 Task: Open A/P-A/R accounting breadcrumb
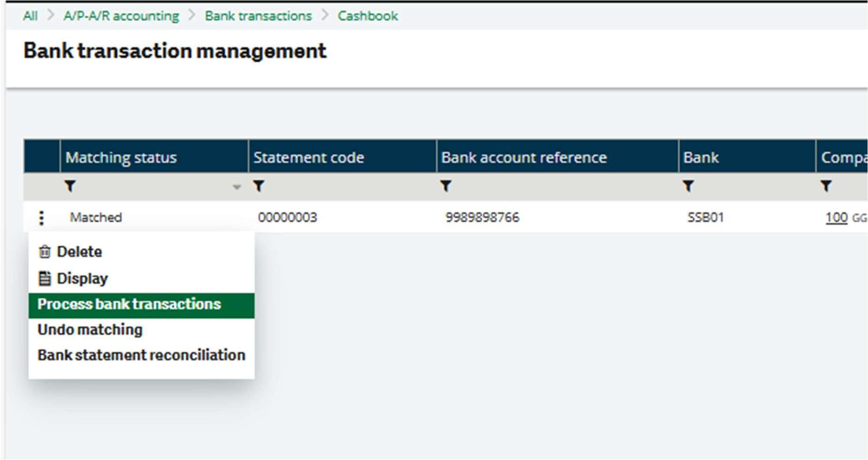pos(121,16)
